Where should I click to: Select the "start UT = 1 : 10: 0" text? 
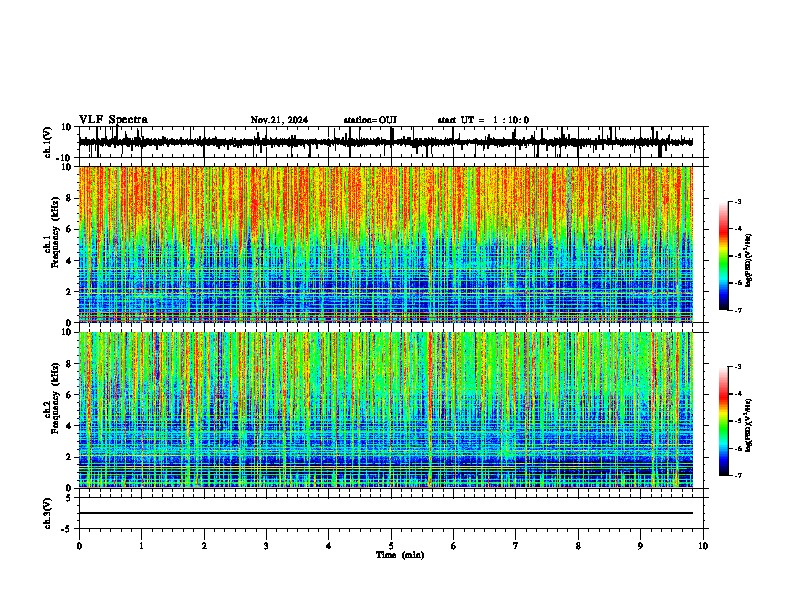click(483, 120)
